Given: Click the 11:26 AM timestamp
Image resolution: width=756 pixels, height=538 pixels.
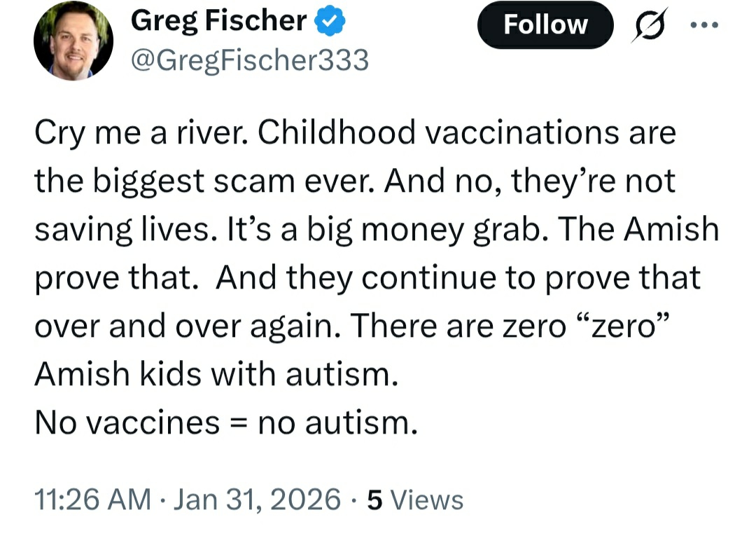Looking at the screenshot, I should [92, 499].
